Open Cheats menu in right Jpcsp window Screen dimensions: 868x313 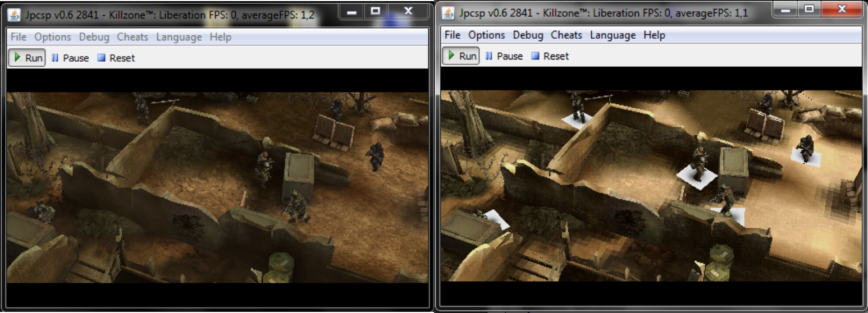pos(567,35)
